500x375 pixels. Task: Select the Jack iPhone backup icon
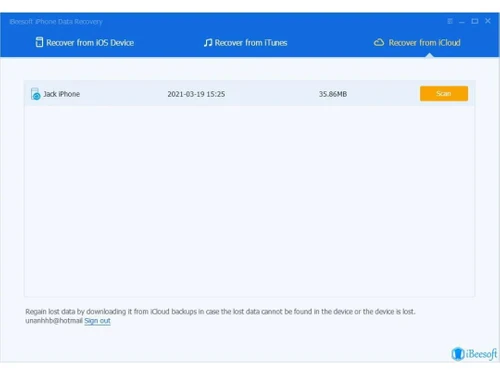click(35, 94)
